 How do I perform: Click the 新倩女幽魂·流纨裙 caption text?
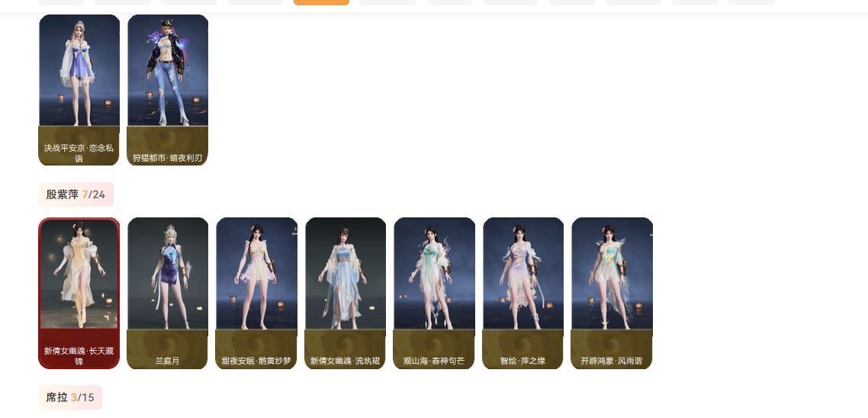(346, 361)
